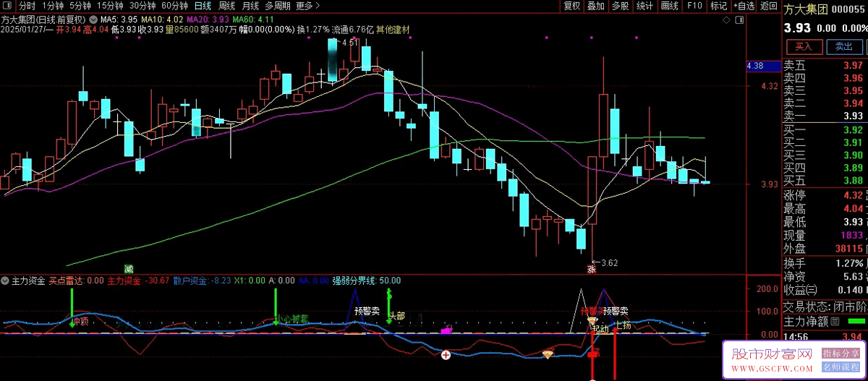
Task: Open the 多周期 multi-period view
Action: [x=278, y=5]
